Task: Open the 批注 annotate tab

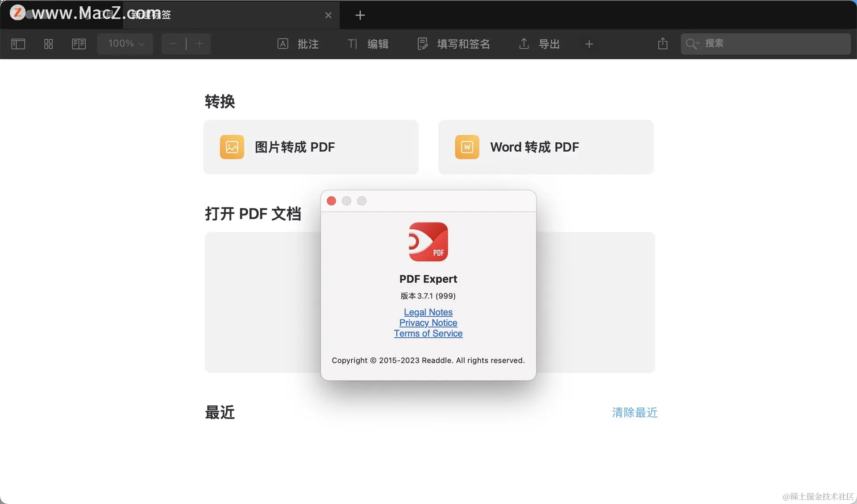Action: click(298, 44)
